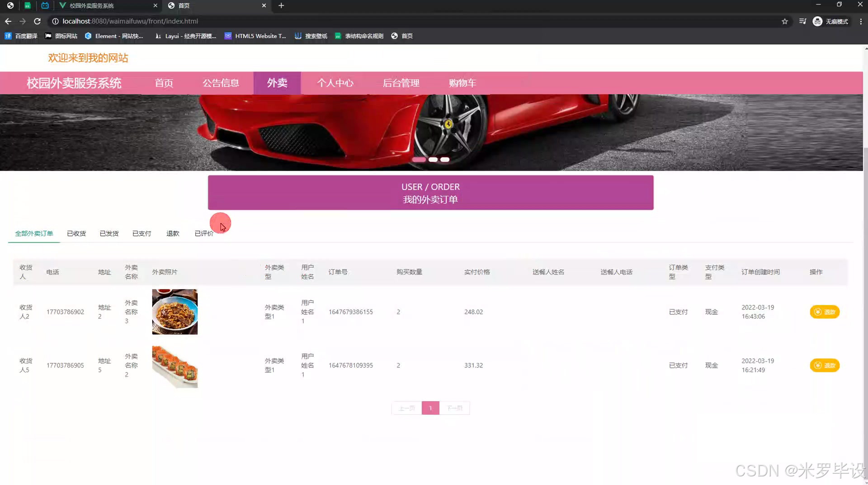Click the noodle dish photo thumbnail
868x485 pixels.
(x=175, y=312)
